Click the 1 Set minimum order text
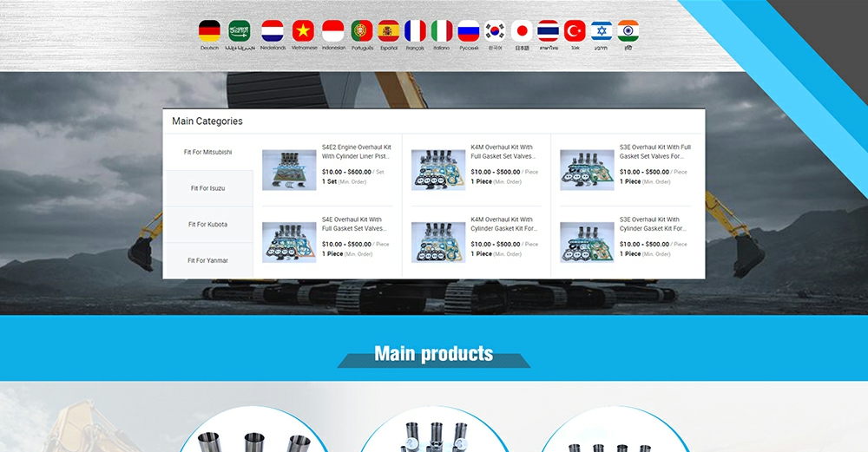Viewport: 868px width, 452px height. 329,181
